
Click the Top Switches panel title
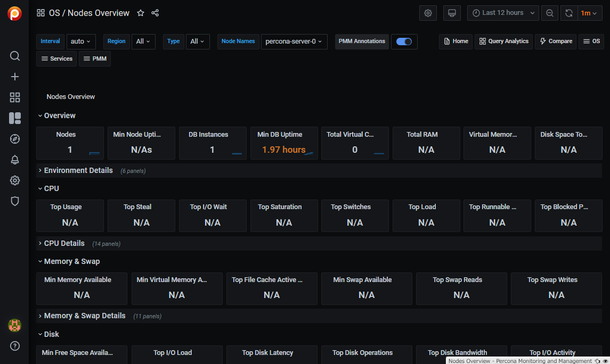351,207
